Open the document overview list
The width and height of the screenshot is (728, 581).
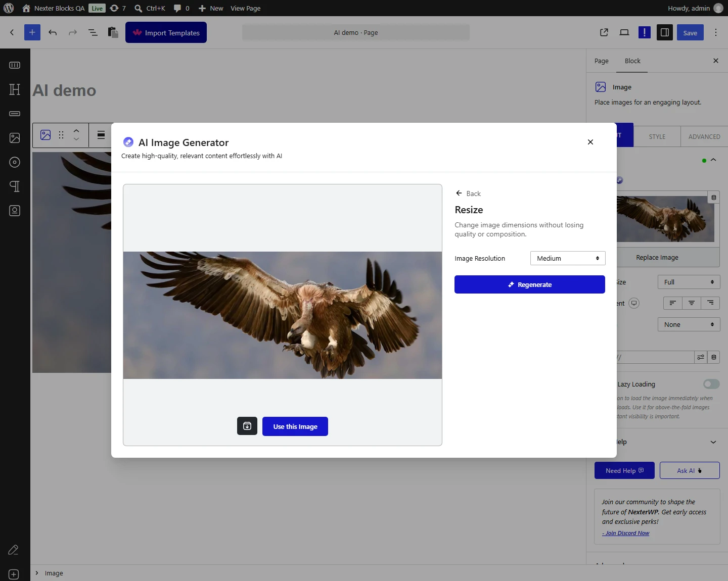point(93,32)
